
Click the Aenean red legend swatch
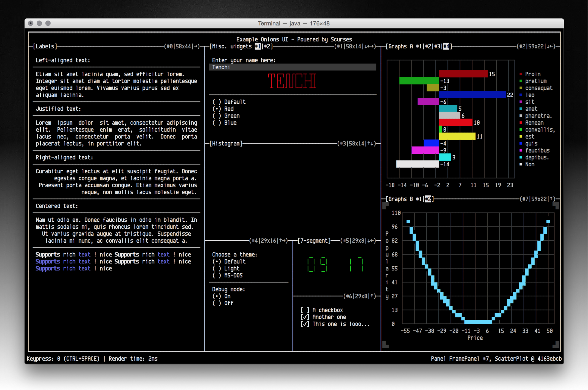(521, 123)
